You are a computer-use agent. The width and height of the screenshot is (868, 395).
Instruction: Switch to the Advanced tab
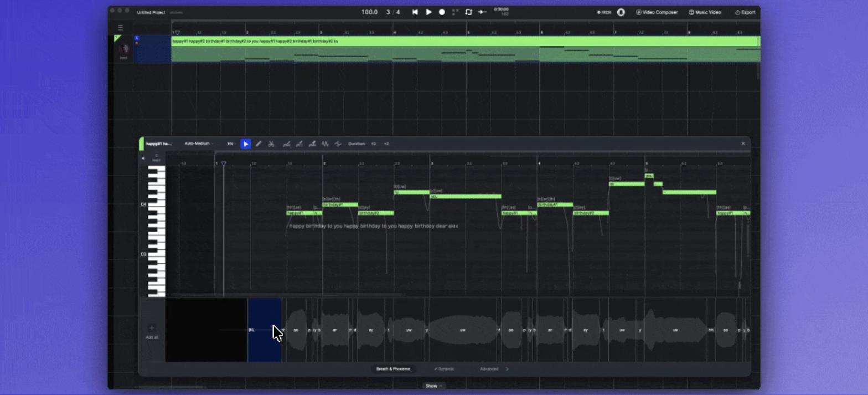tap(489, 369)
